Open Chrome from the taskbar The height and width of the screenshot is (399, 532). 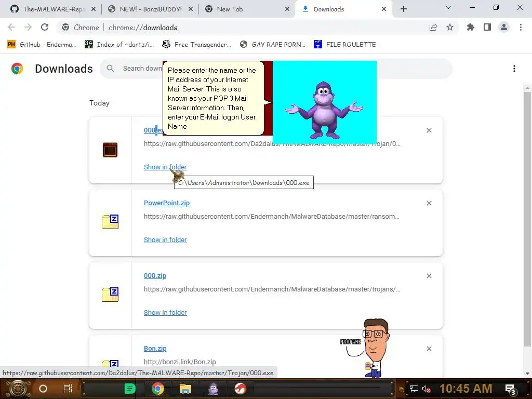click(x=158, y=389)
